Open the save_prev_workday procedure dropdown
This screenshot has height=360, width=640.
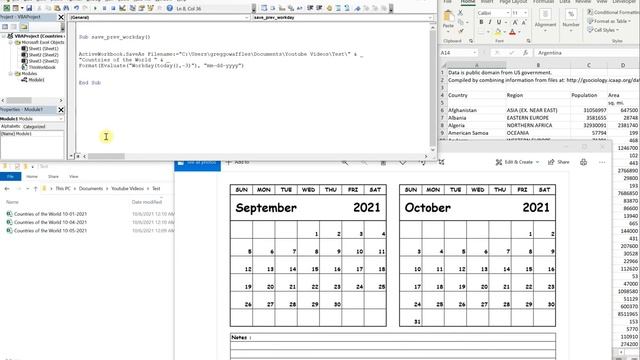tap(430, 18)
